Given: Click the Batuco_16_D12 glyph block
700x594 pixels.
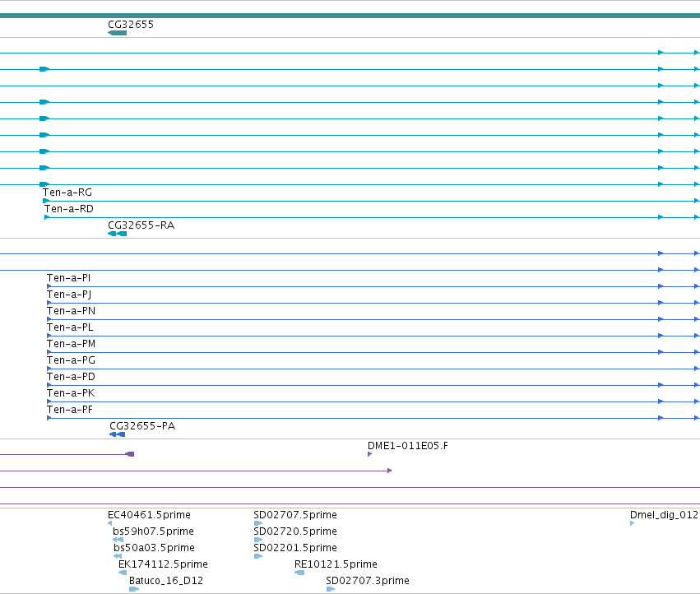Looking at the screenshot, I should 134,589.
